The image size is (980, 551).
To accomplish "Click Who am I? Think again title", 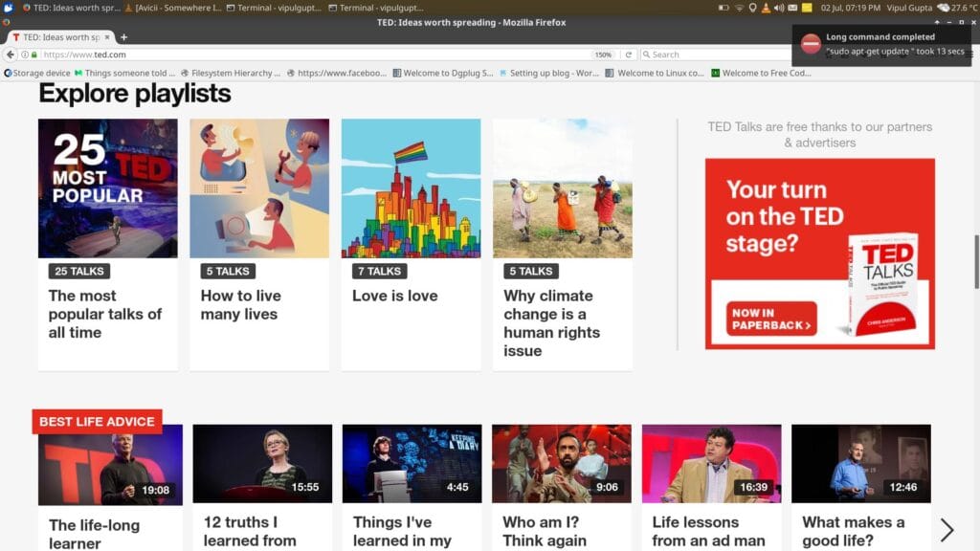I will 545,531.
